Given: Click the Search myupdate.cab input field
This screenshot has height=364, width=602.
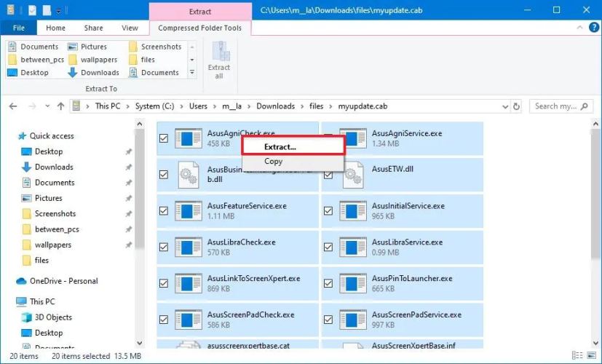Looking at the screenshot, I should point(556,106).
